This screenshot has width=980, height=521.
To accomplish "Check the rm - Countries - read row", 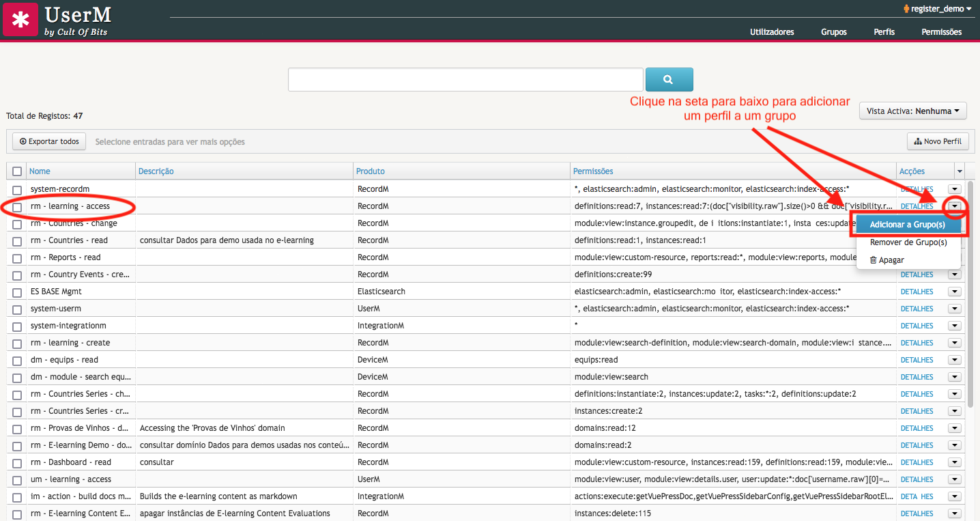I will tap(17, 240).
